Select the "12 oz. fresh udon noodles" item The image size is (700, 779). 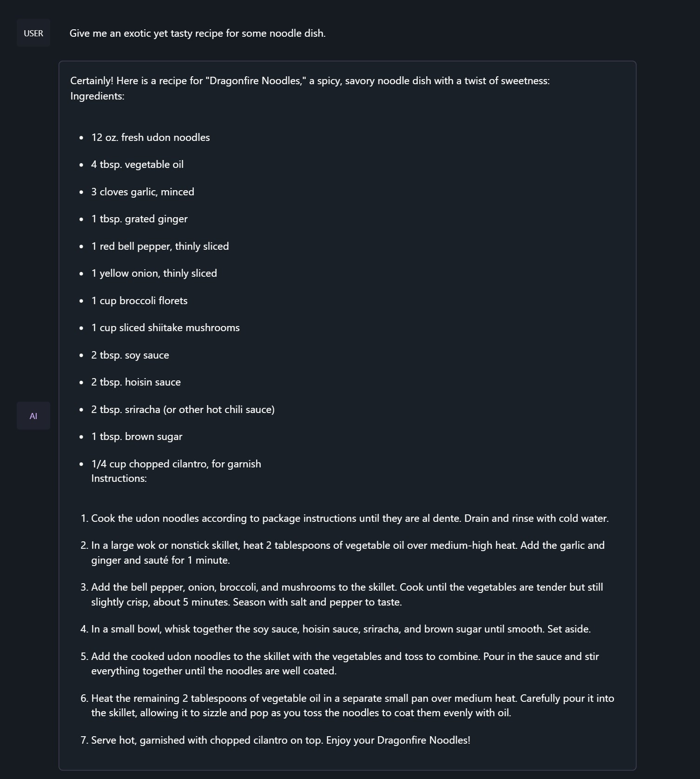[x=151, y=138]
